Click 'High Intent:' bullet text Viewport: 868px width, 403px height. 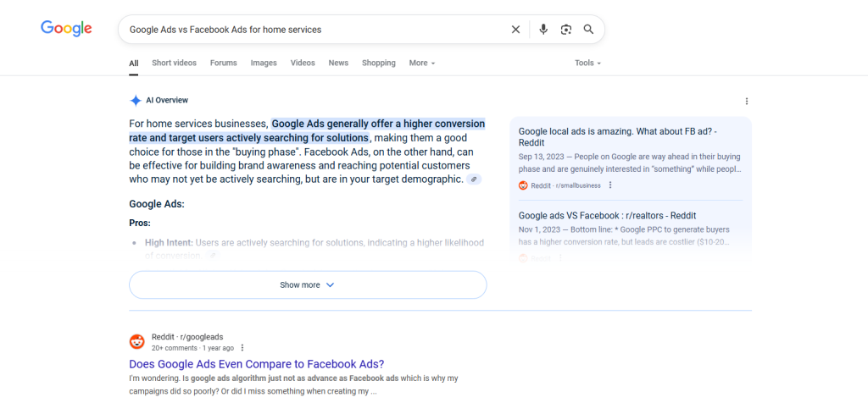point(169,243)
